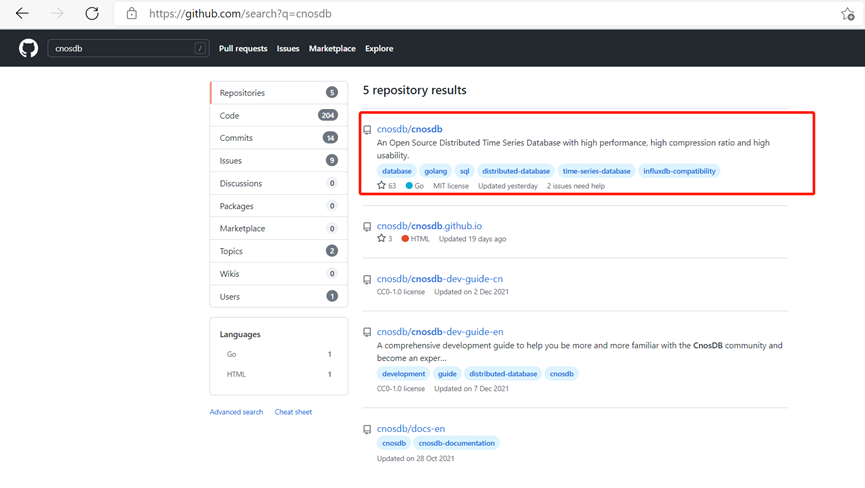This screenshot has height=488, width=865.
Task: Select the sidebar Issues filter with 9 results
Action: click(x=279, y=160)
